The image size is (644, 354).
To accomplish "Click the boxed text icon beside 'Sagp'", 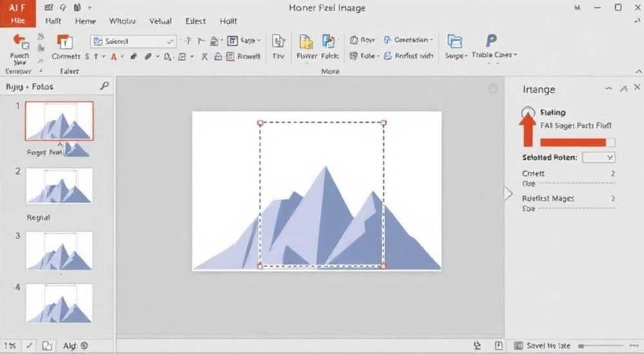I will [x=232, y=41].
